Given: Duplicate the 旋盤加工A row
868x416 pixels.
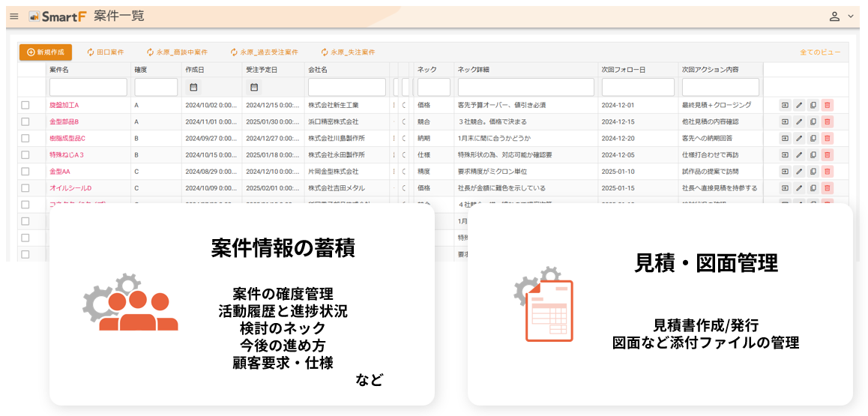Looking at the screenshot, I should 813,105.
